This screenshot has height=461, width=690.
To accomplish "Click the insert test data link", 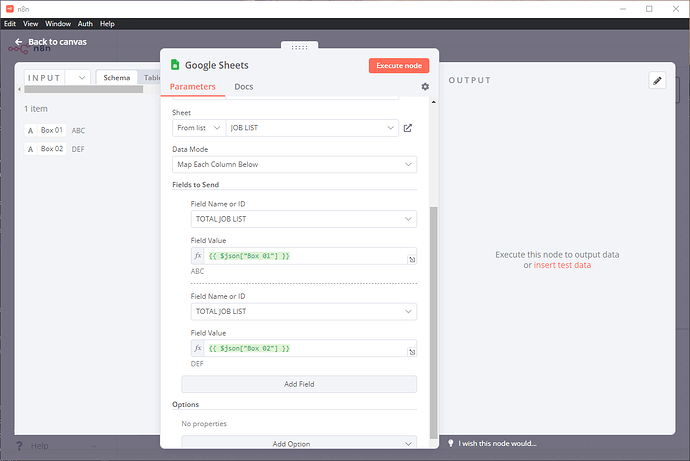I will (562, 265).
